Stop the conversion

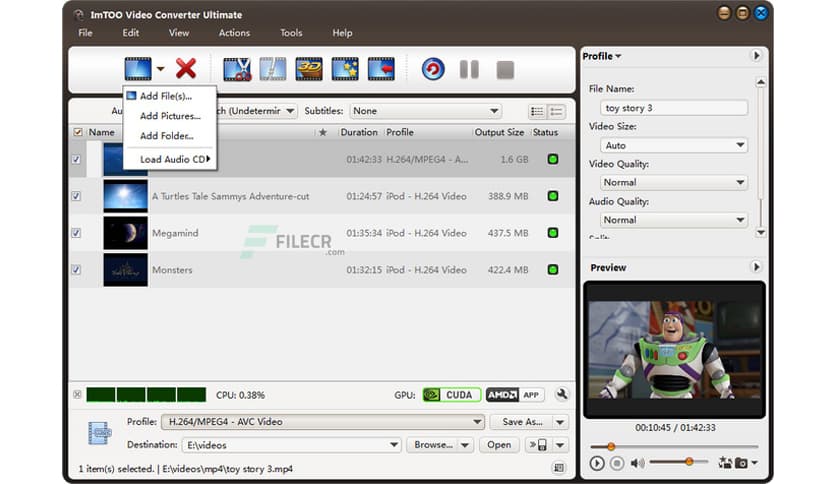505,70
